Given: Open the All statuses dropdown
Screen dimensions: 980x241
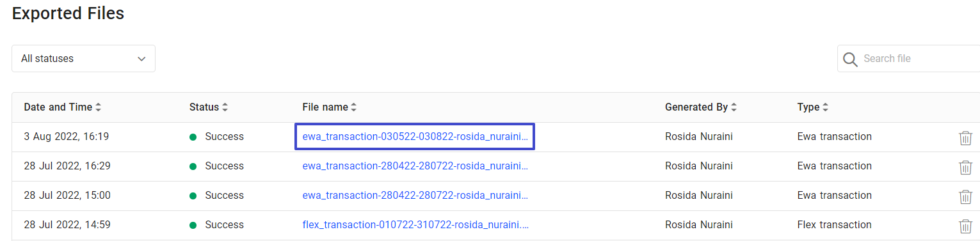Looking at the screenshot, I should tap(83, 58).
